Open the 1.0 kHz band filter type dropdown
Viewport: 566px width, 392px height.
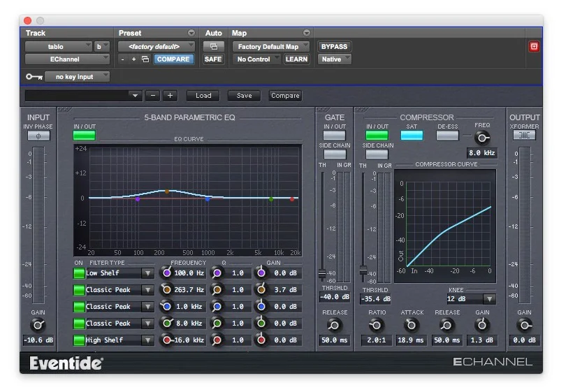pyautogui.click(x=147, y=307)
